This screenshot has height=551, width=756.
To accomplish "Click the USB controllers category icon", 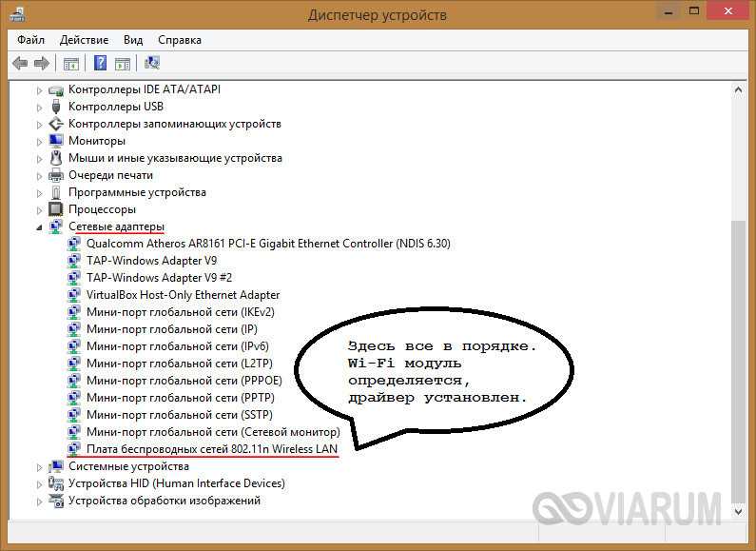I will click(x=56, y=107).
